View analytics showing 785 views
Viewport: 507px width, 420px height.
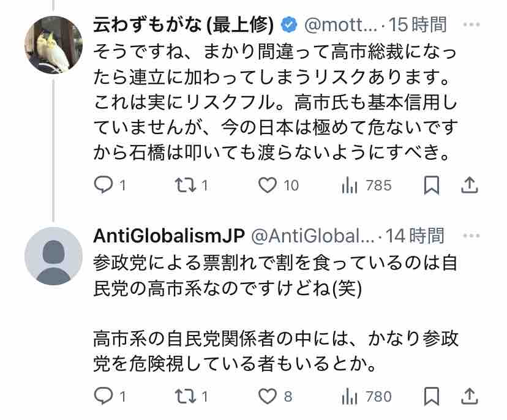coord(350,185)
